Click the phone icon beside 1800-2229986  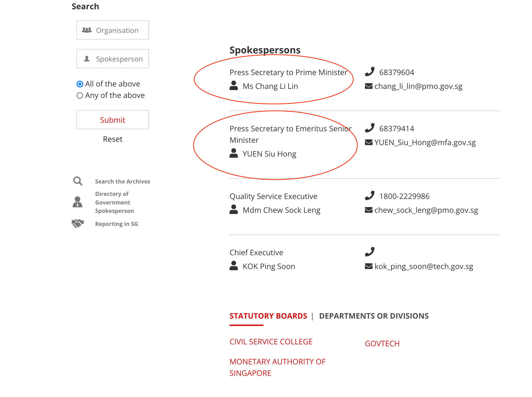tap(369, 196)
